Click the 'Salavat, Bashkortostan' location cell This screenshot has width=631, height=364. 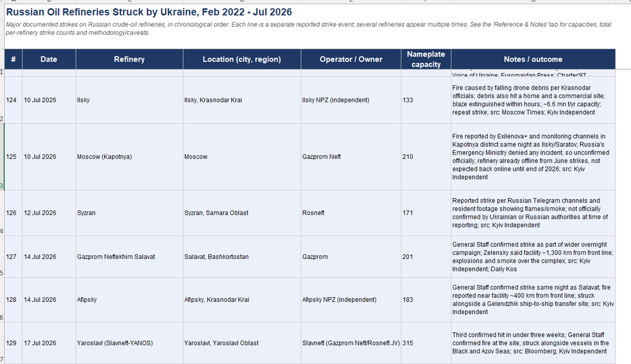242,257
